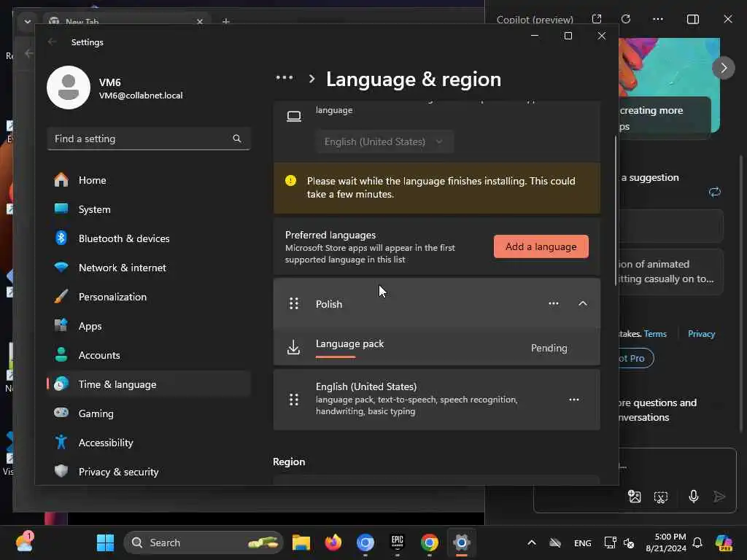This screenshot has height=560, width=747.
Task: Launch Firefox from the taskbar
Action: coord(333,542)
